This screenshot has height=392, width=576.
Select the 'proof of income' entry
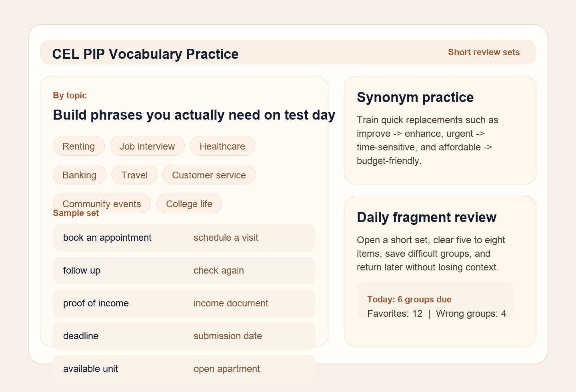point(184,303)
